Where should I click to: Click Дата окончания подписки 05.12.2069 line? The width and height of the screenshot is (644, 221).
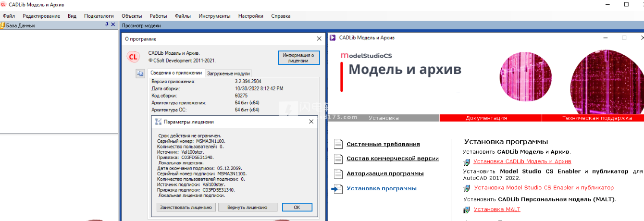click(198, 168)
